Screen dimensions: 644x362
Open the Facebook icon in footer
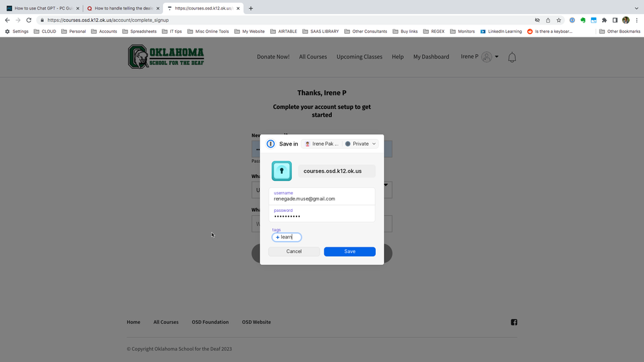tap(514, 322)
